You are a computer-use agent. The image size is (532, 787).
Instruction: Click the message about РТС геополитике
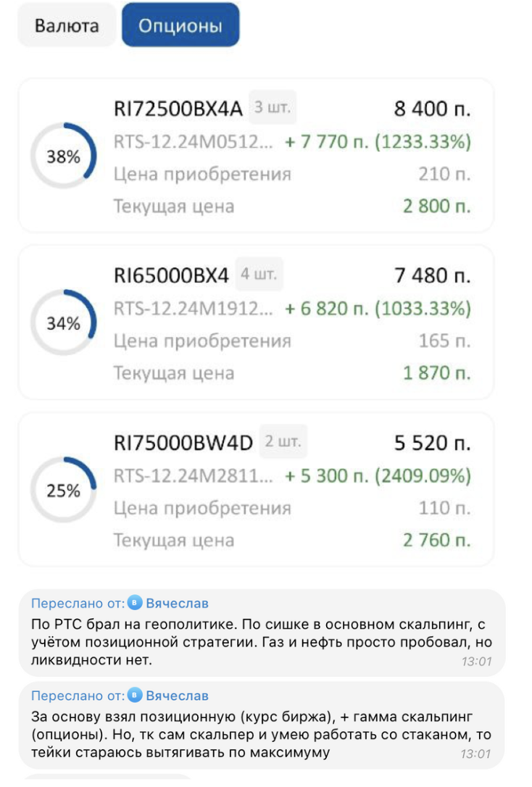[262, 633]
